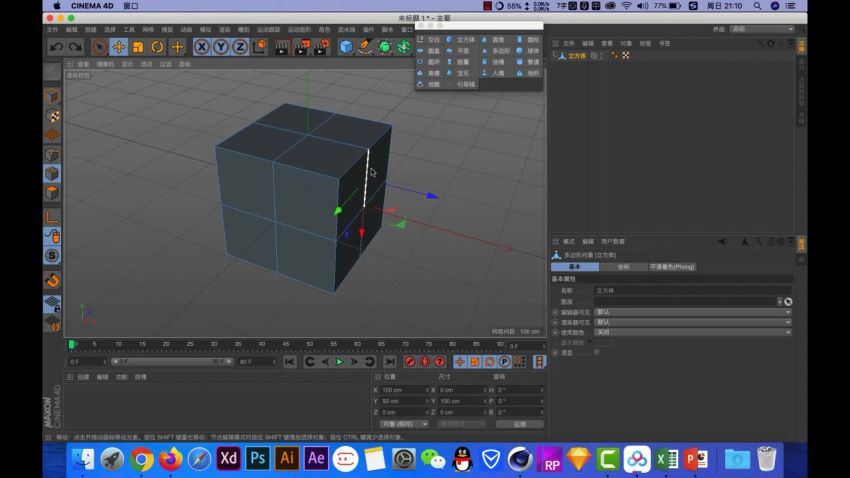
Task: Click the layer picker arrow button
Action: (x=788, y=301)
